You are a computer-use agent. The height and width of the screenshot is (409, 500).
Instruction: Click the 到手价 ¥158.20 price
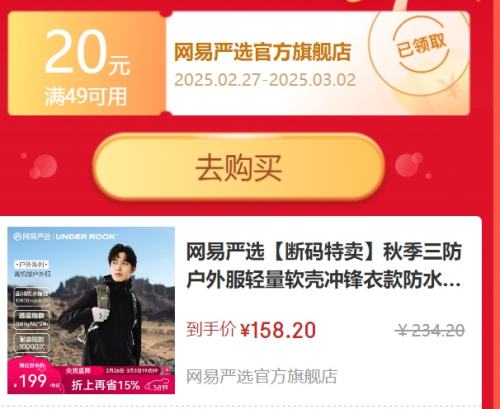coord(251,330)
